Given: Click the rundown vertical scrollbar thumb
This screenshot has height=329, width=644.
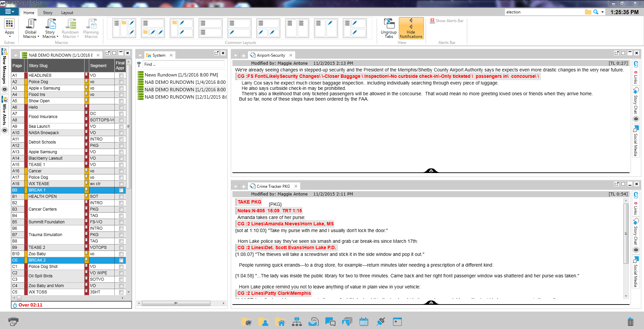Looking at the screenshot, I should [128, 127].
